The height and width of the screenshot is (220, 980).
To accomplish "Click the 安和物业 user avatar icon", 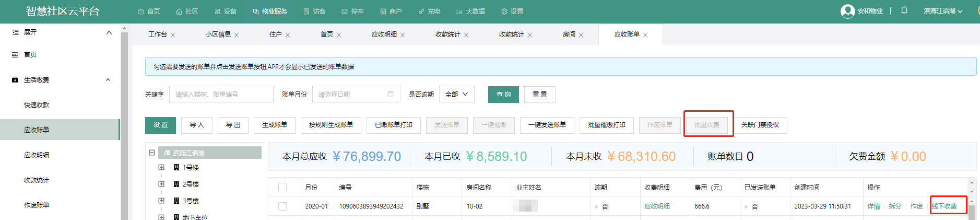I will coord(847,11).
